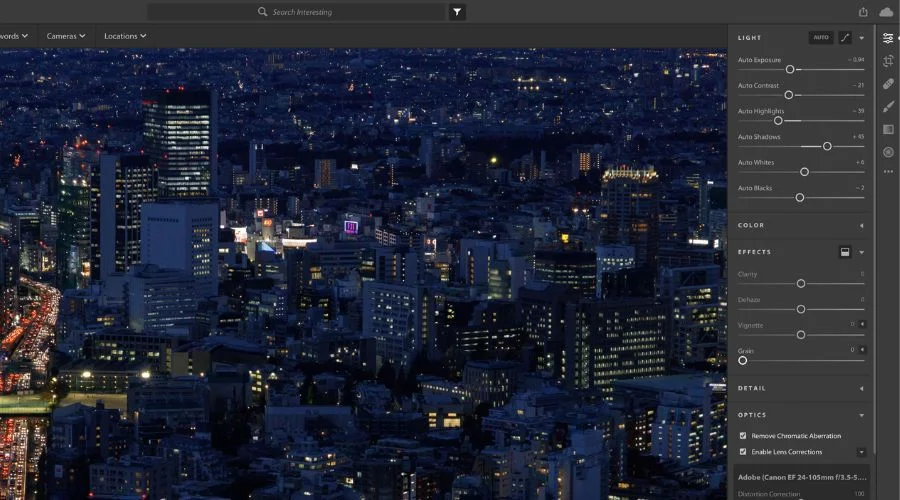Click in the Search Interesting field
Viewport: 900px width, 500px height.
point(296,11)
